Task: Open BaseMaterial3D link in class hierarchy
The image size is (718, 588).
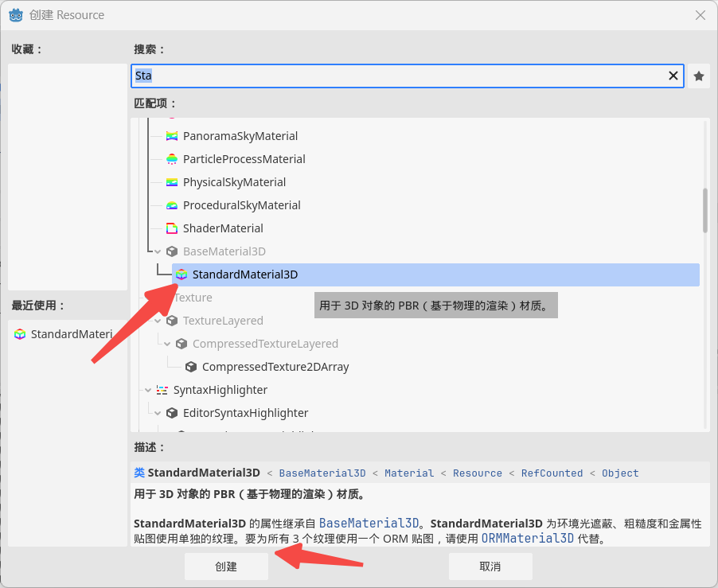Action: pos(322,473)
